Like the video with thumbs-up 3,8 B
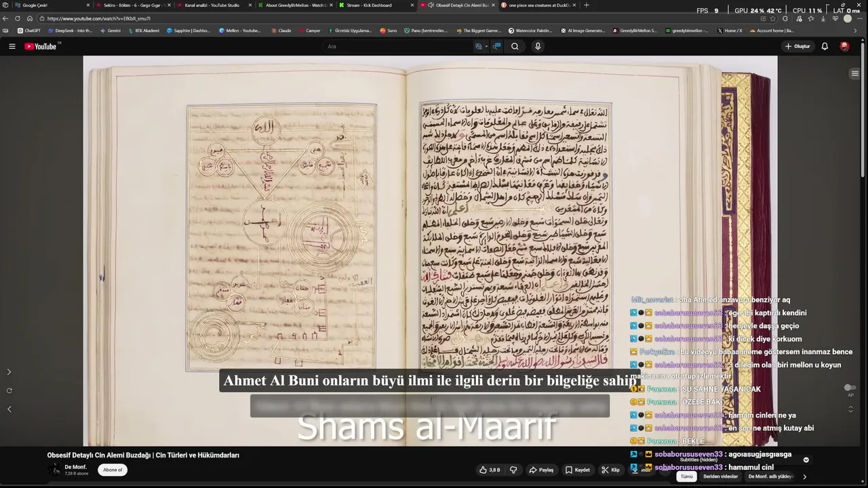Viewport: 868px width, 488px height. [x=490, y=470]
